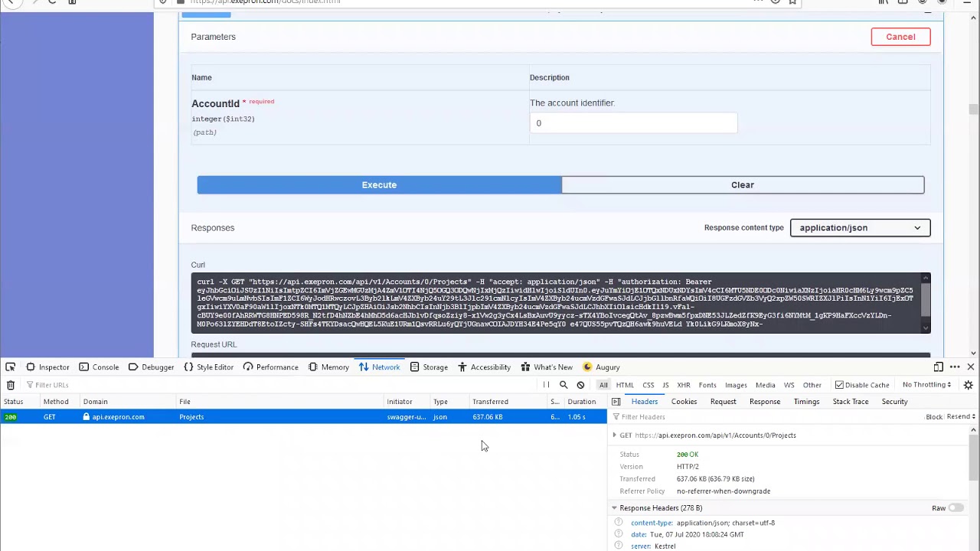Filter requests by XHR type

683,385
